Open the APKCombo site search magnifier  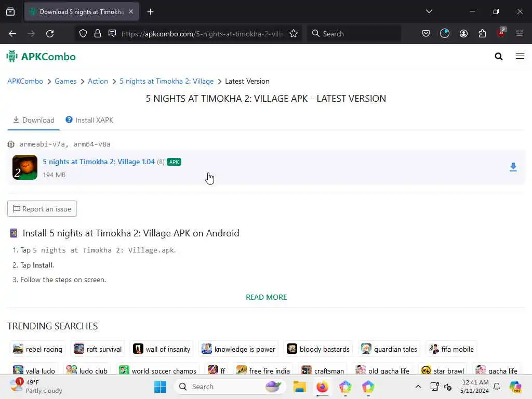(498, 56)
